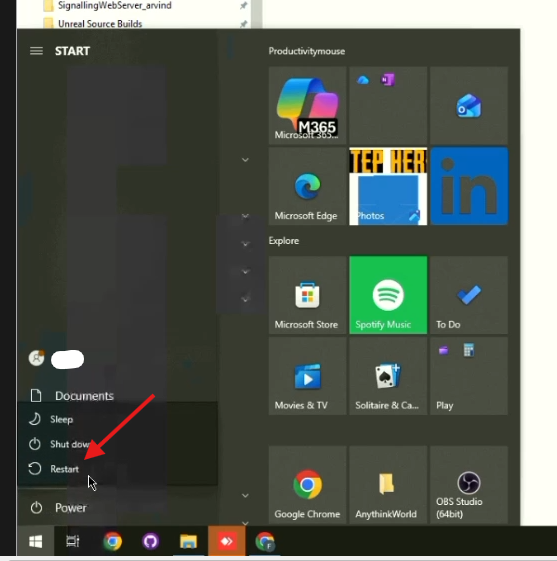Open the Microsoft 365 Copilot tile
Image resolution: width=557 pixels, height=561 pixels.
point(307,106)
